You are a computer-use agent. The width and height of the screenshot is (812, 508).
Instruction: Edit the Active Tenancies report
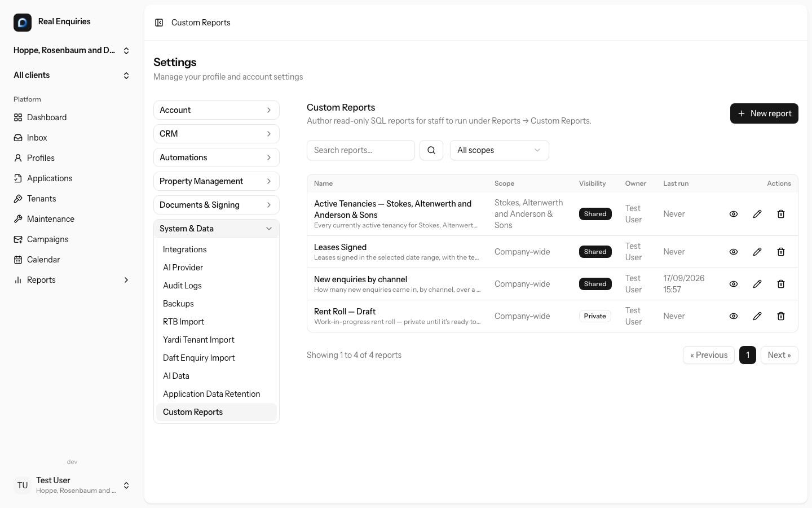click(x=757, y=214)
